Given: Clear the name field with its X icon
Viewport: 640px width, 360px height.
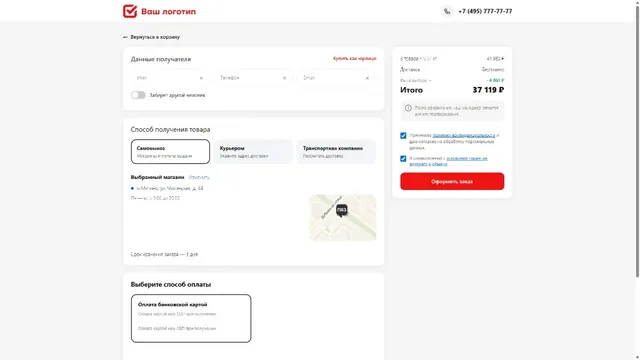Looking at the screenshot, I should tap(201, 78).
